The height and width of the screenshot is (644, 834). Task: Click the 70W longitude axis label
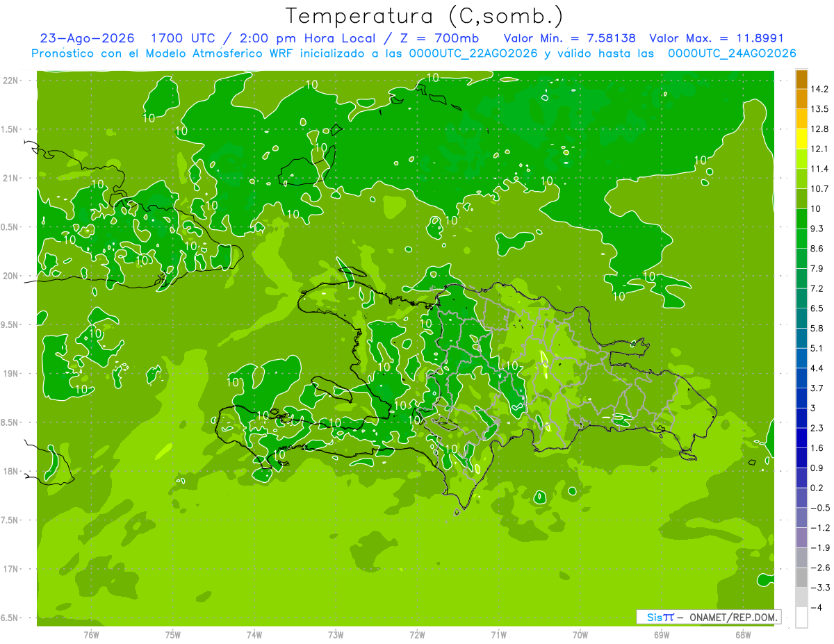click(580, 635)
